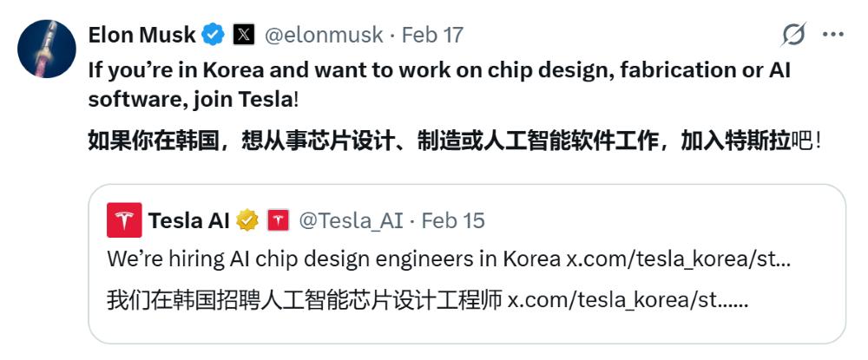Open the @Tesla_AI handle link
Screen dimensions: 868x360
tap(351, 220)
